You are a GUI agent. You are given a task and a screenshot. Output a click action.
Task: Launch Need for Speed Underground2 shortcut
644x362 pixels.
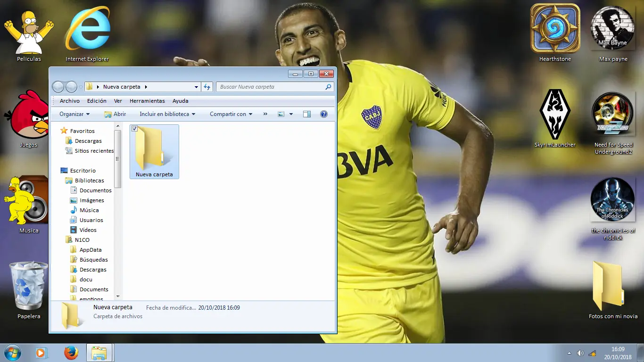click(x=613, y=123)
